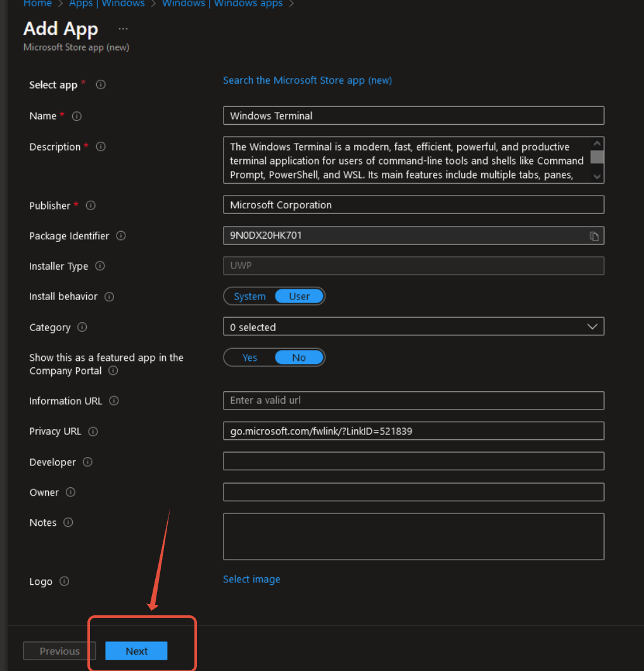This screenshot has height=671, width=644.
Task: Show info icon beside Installer Type label
Action: 100,266
